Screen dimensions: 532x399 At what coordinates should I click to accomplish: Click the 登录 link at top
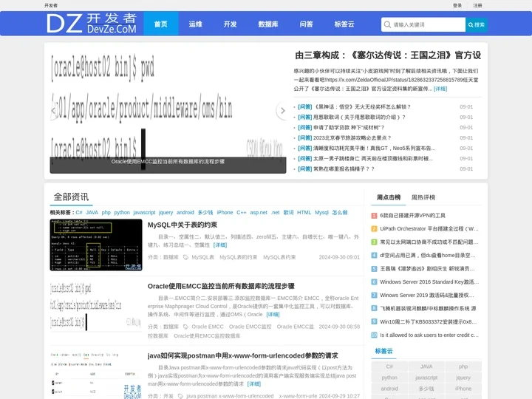pyautogui.click(x=457, y=5)
